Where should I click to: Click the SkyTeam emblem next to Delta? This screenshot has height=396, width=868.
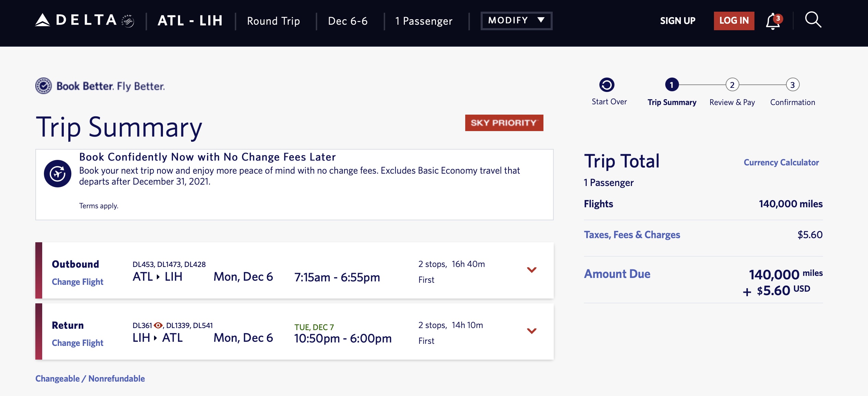tap(128, 21)
